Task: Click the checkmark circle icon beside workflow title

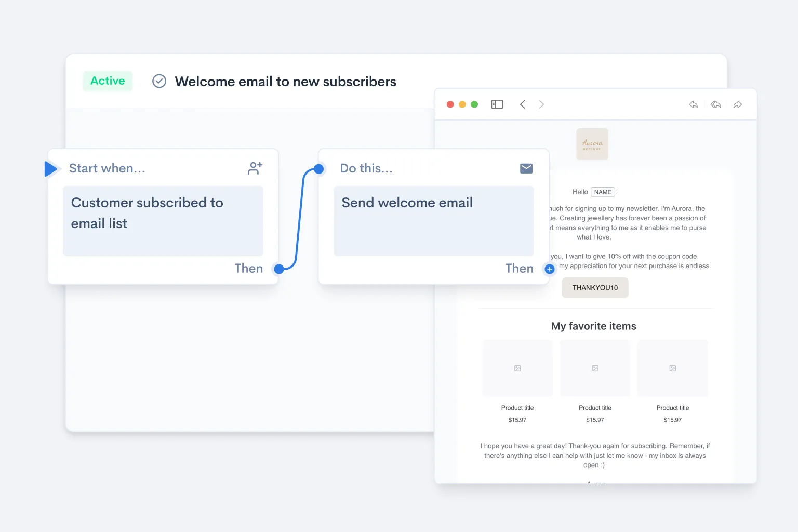Action: coord(159,81)
